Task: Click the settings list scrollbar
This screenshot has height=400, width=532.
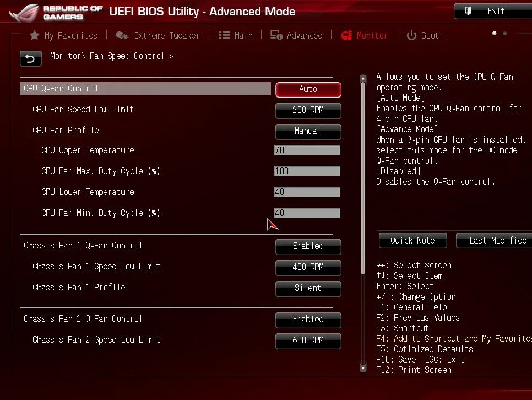Action: coord(363,177)
